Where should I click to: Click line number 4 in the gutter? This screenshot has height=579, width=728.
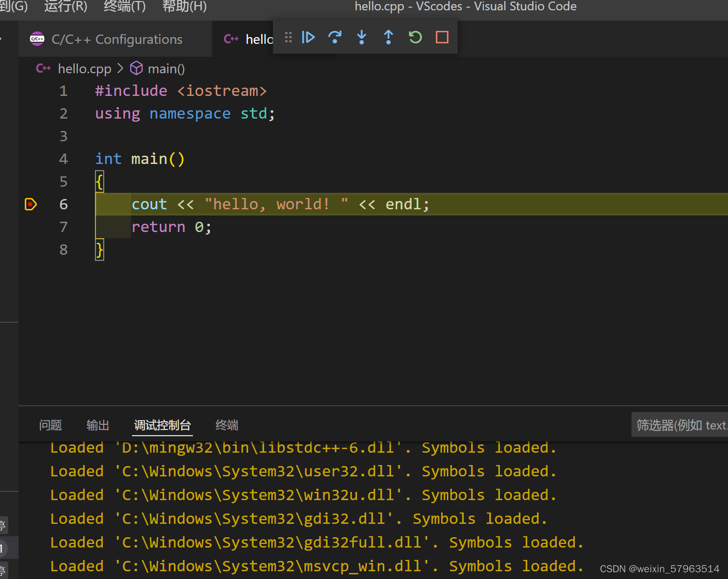63,159
